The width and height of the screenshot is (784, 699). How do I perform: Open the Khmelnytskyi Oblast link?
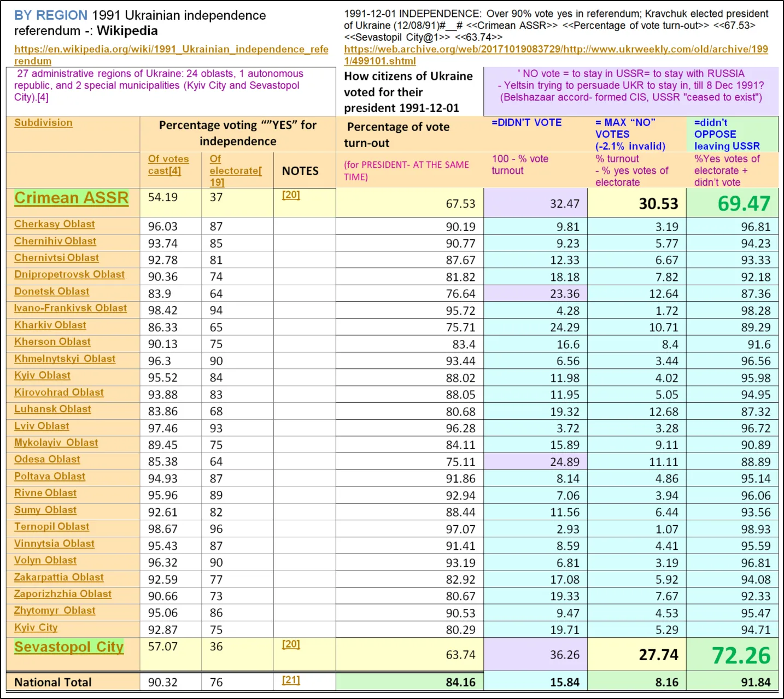point(65,359)
